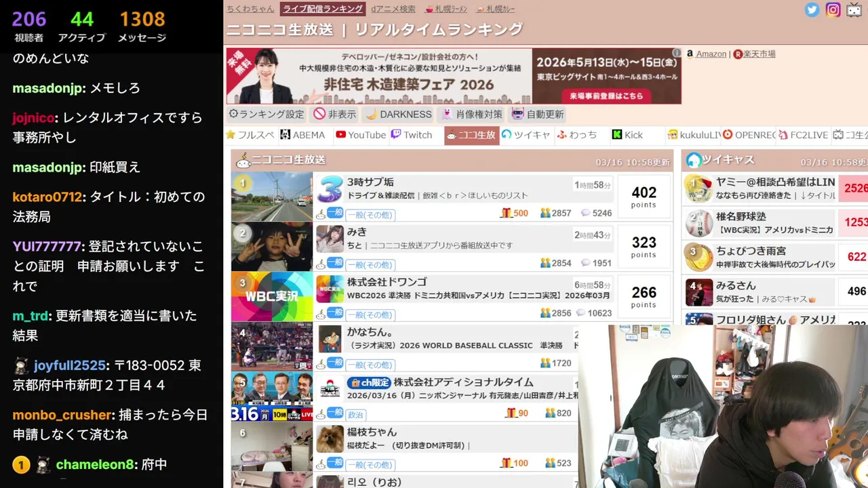Open the rank 4 baseball game thumbnail
This screenshot has width=868, height=488.
point(272,346)
